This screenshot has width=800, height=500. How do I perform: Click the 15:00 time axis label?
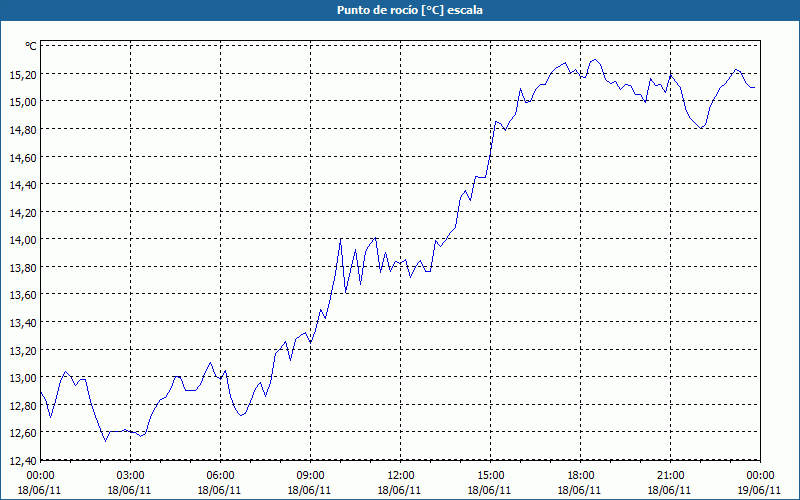point(489,476)
